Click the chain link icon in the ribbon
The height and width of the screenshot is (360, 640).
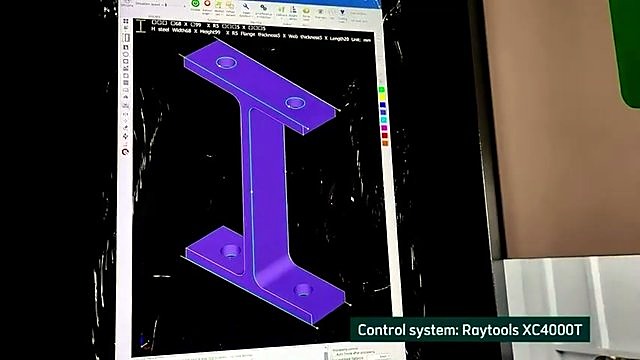point(263,7)
